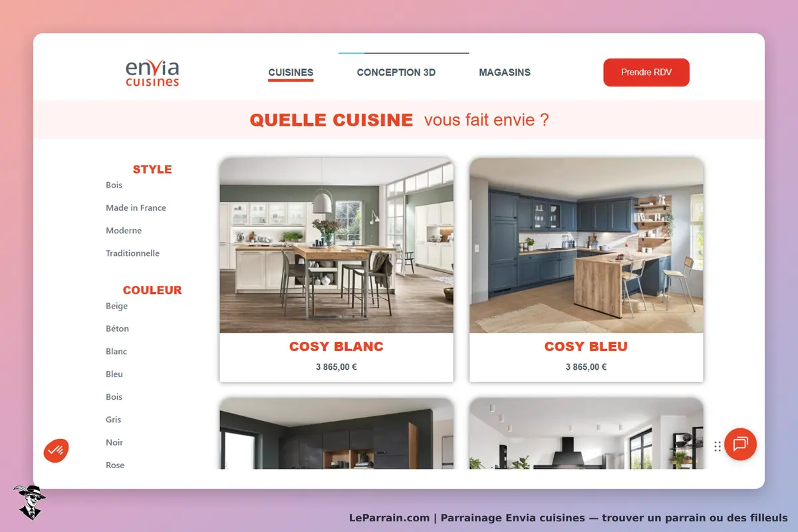Image resolution: width=798 pixels, height=532 pixels.
Task: Click the Prendre RDV button
Action: pos(646,72)
